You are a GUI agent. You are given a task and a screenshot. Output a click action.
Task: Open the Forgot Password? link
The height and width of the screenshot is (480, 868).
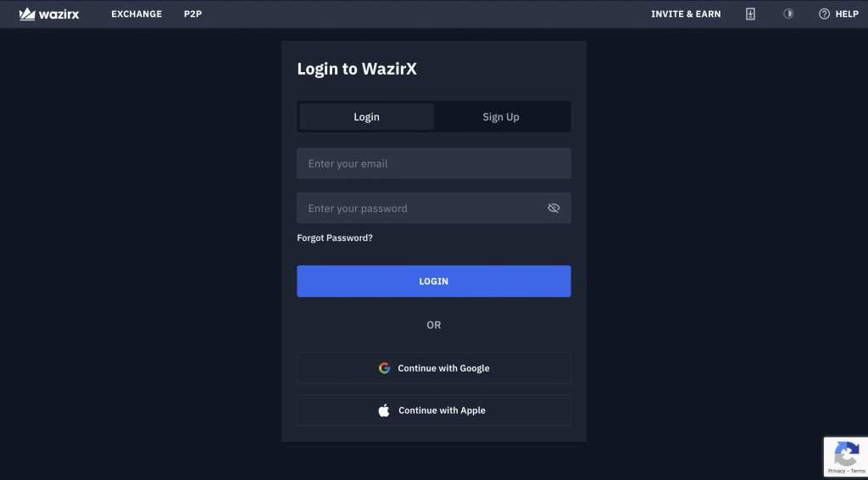coord(335,237)
